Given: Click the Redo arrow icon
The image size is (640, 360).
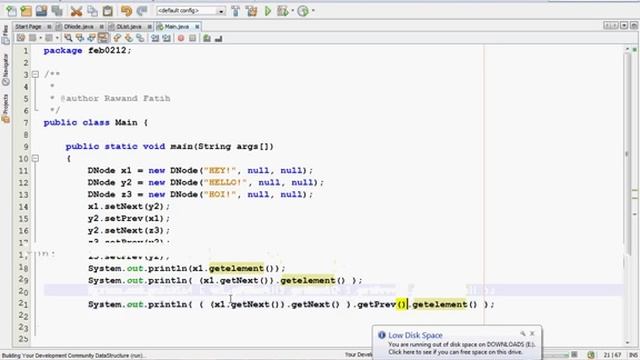Looking at the screenshot, I should 142,11.
